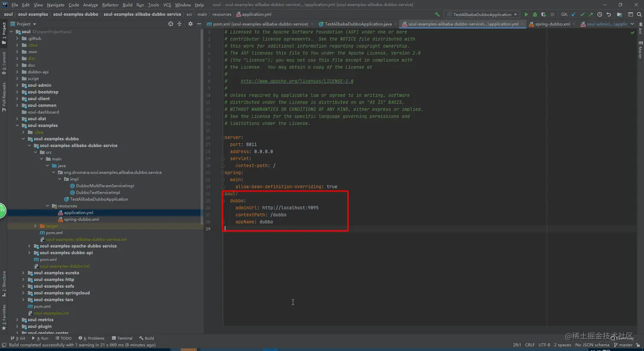Image resolution: width=644 pixels, height=351 pixels.
Task: Open Project panel settings gear
Action: pyautogui.click(x=190, y=24)
